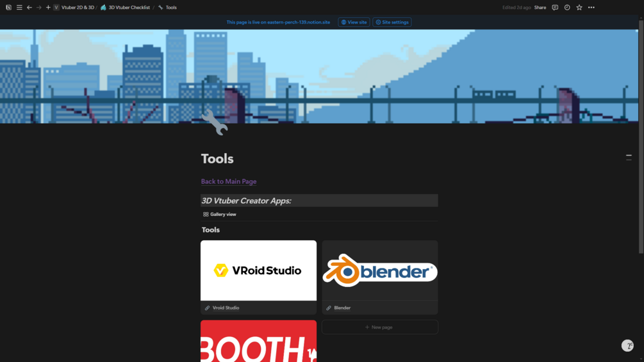
Task: Open the help button at bottom right
Action: [x=627, y=345]
